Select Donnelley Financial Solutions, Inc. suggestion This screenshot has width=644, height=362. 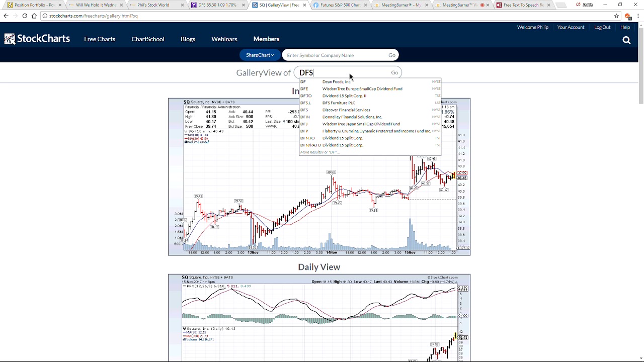tap(370, 117)
